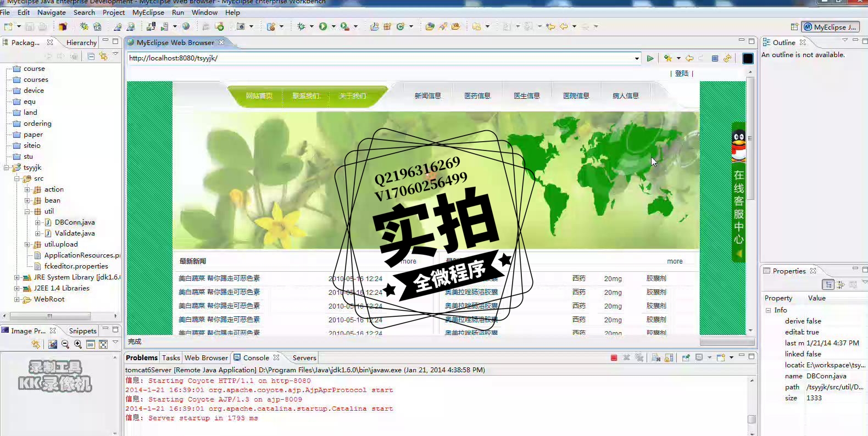This screenshot has width=868, height=436.
Task: Click the New Java Package toolbar icon
Action: pos(387,26)
